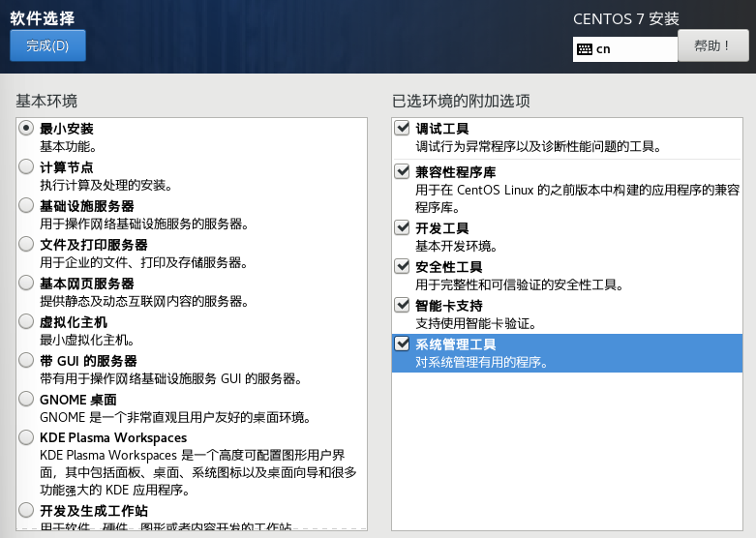Screen dimensions: 756x538
Task: Select the 基本网页服务器 environment radio
Action: click(26, 283)
